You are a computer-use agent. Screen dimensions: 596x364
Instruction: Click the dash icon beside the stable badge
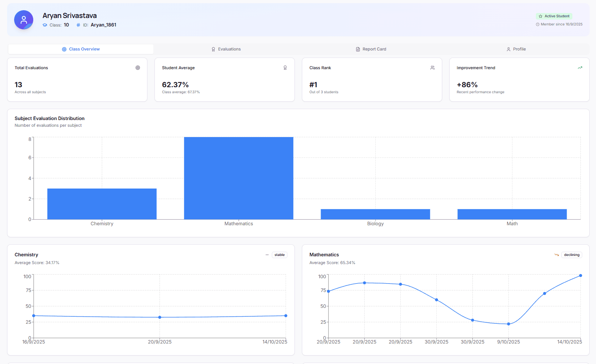pyautogui.click(x=267, y=255)
